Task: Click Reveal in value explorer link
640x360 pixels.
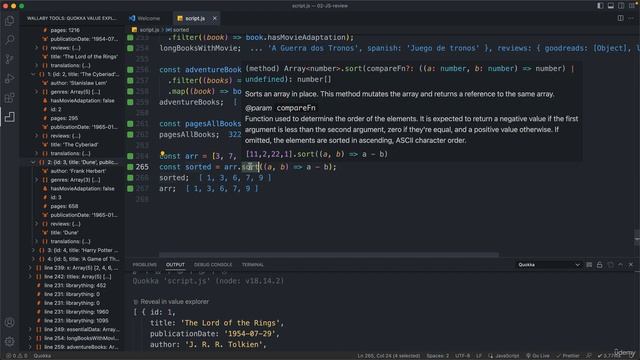Action: pyautogui.click(x=174, y=302)
